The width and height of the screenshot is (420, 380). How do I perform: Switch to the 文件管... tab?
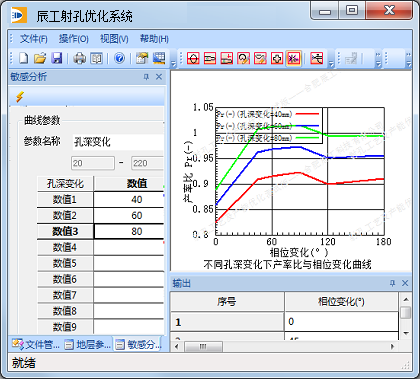coord(36,344)
